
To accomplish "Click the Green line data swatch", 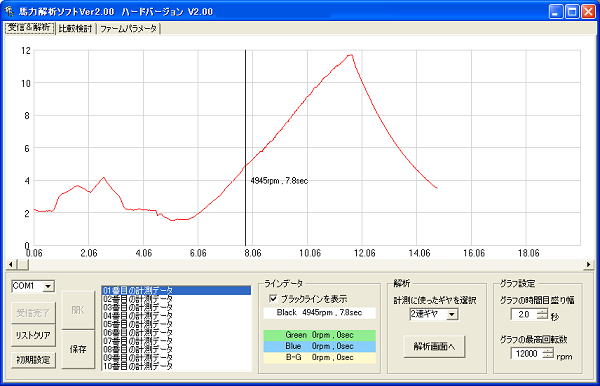I will coord(320,335).
